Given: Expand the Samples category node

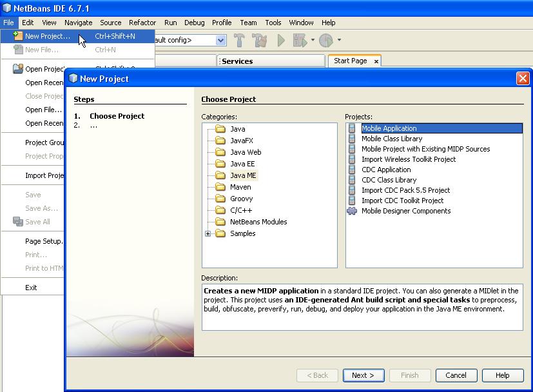Looking at the screenshot, I should pos(208,233).
